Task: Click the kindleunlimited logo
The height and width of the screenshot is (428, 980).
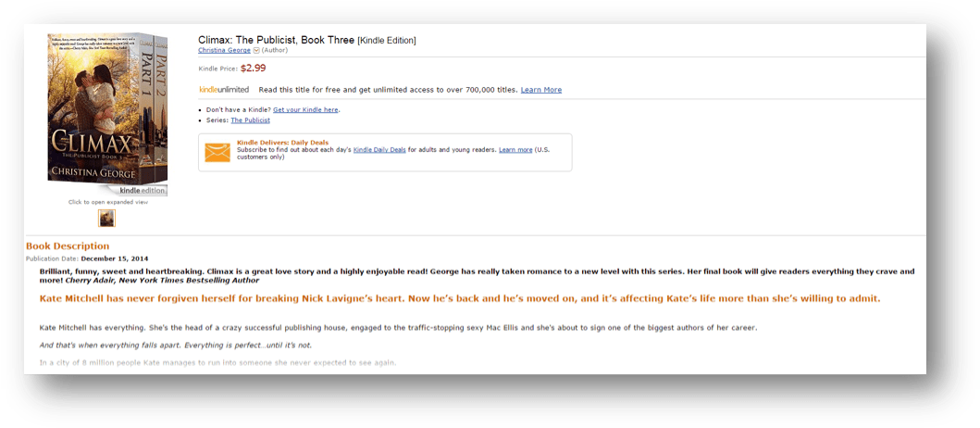Action: pos(224,90)
